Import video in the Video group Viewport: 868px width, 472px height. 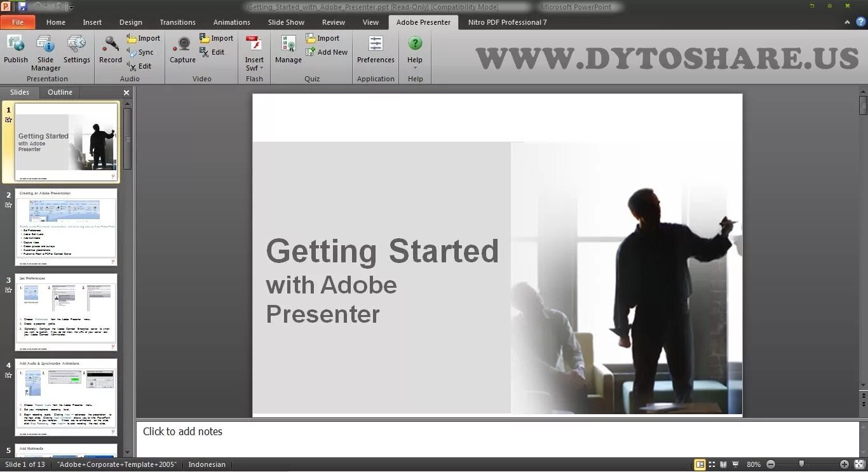(x=217, y=38)
